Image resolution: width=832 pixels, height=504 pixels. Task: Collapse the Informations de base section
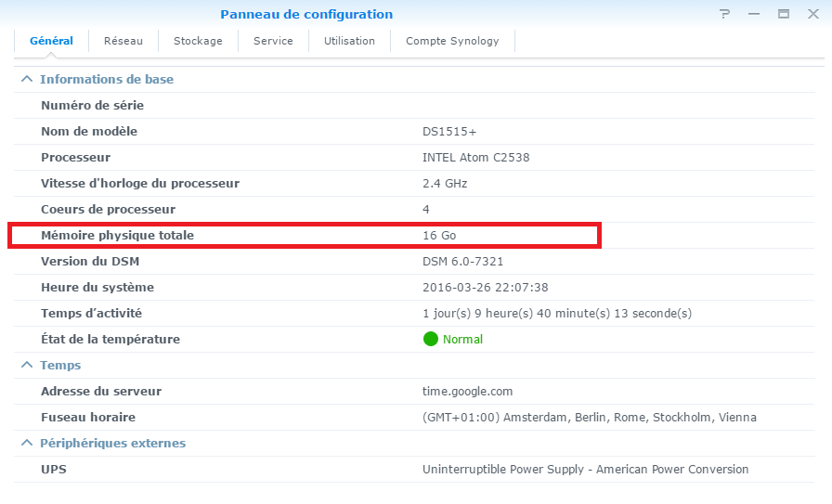tap(27, 80)
